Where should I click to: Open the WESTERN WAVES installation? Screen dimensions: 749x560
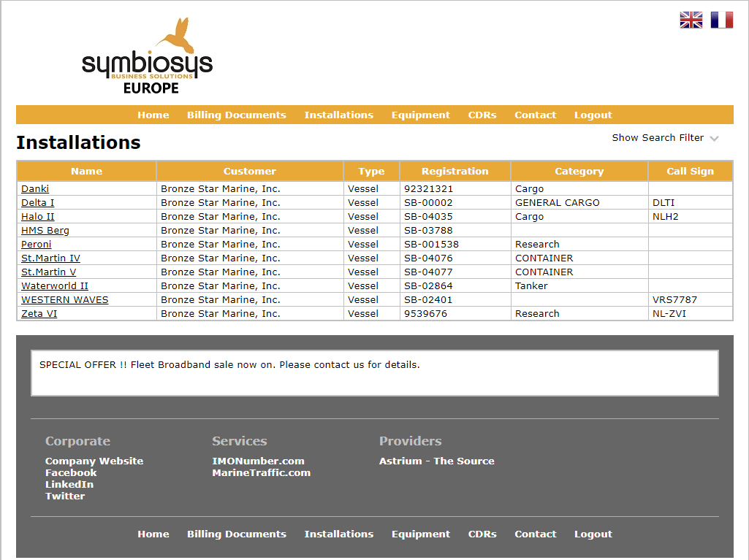click(64, 300)
